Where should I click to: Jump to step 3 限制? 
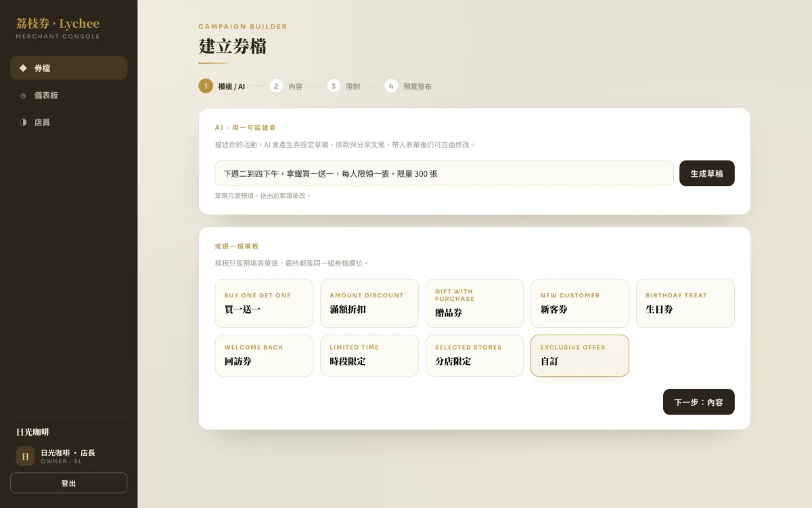click(x=344, y=86)
